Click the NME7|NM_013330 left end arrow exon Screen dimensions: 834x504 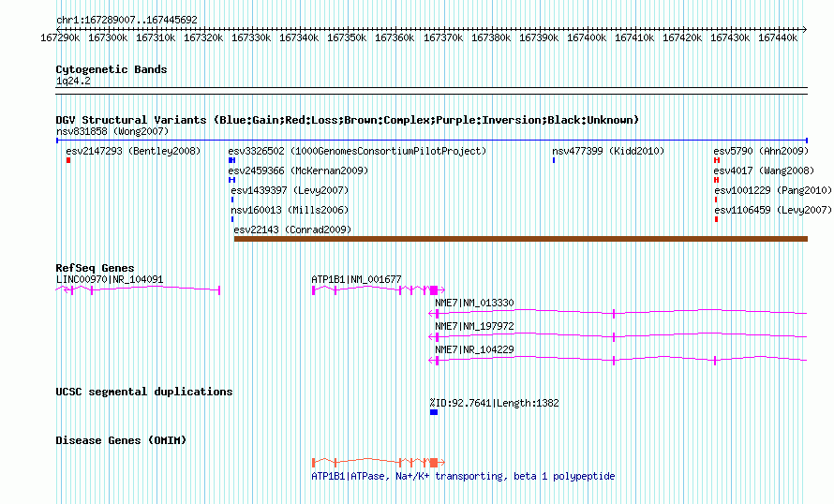[x=434, y=314]
